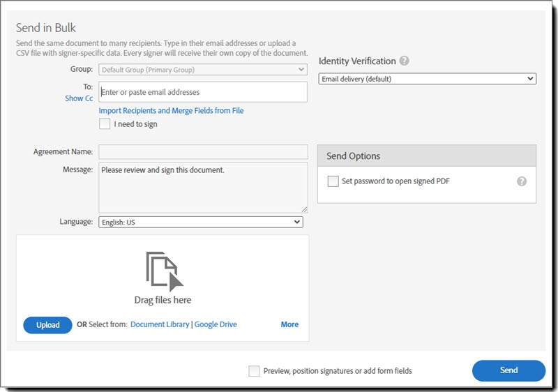Click the password option help icon
Screen dimensions: 558x392
click(521, 181)
